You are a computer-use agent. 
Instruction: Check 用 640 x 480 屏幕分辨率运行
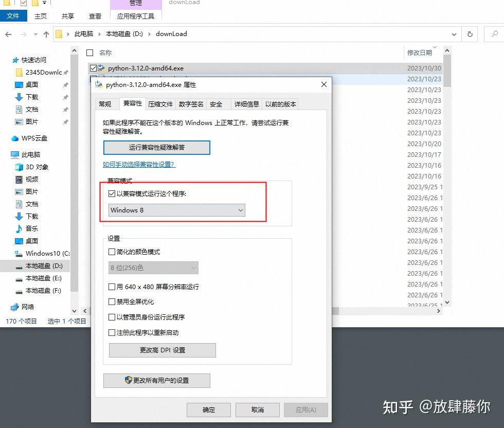112,287
